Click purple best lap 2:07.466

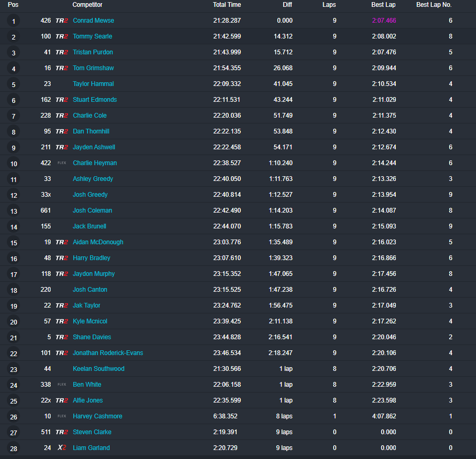(x=384, y=21)
